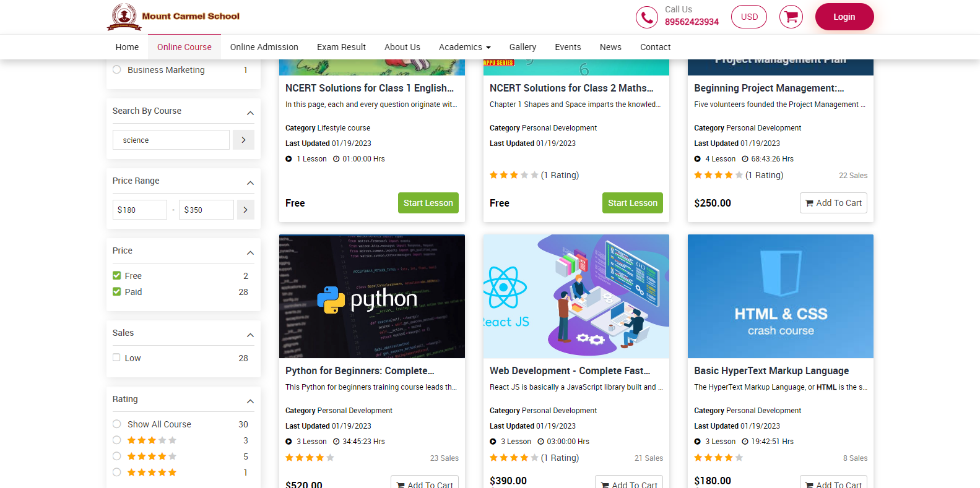
Task: Add Beginning Project Management to cart
Action: tap(833, 203)
